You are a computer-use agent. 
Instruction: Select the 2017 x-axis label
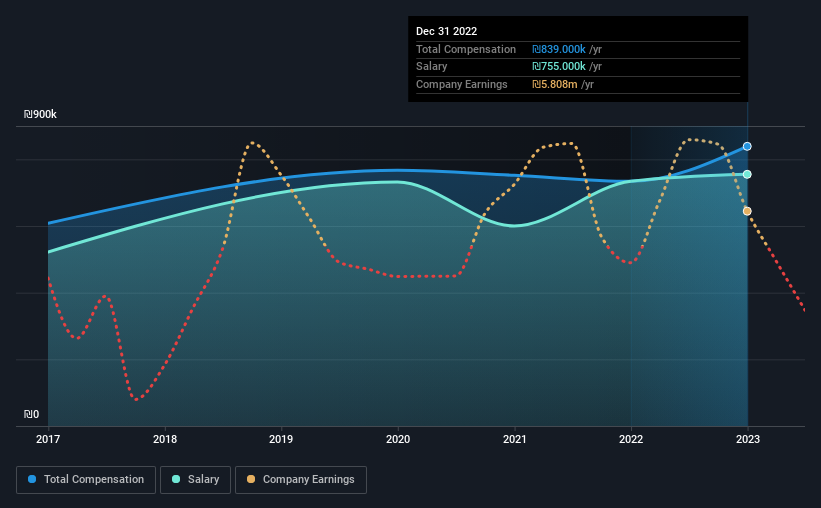click(48, 439)
